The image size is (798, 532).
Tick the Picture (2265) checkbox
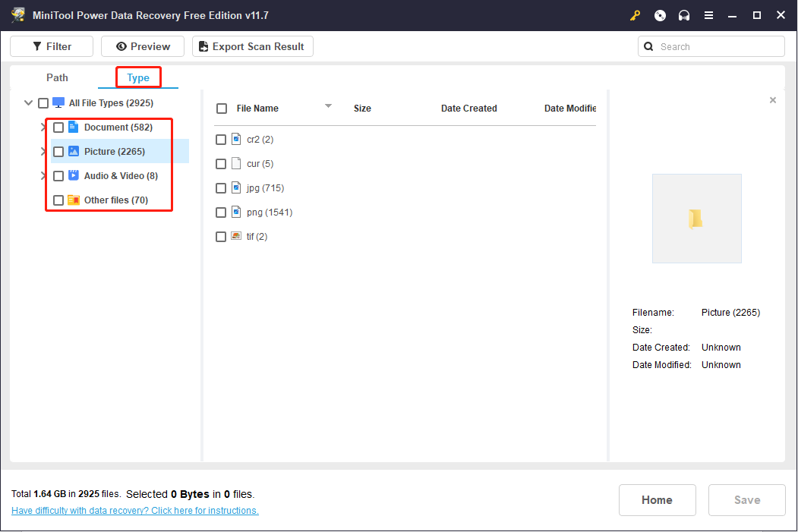pos(58,152)
